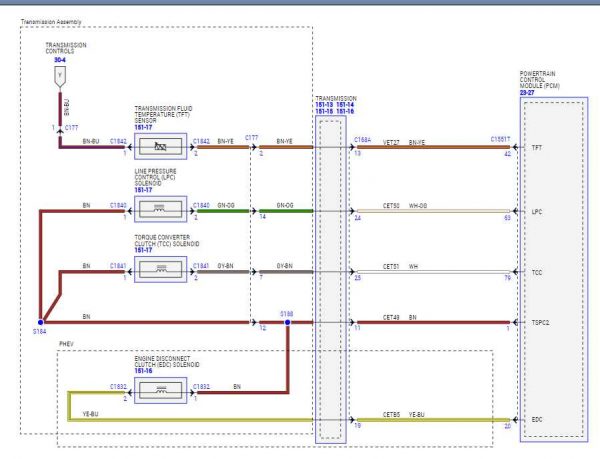Click the TRANSMISSION FLUID TEMPERATURE sensor title

pyautogui.click(x=163, y=115)
